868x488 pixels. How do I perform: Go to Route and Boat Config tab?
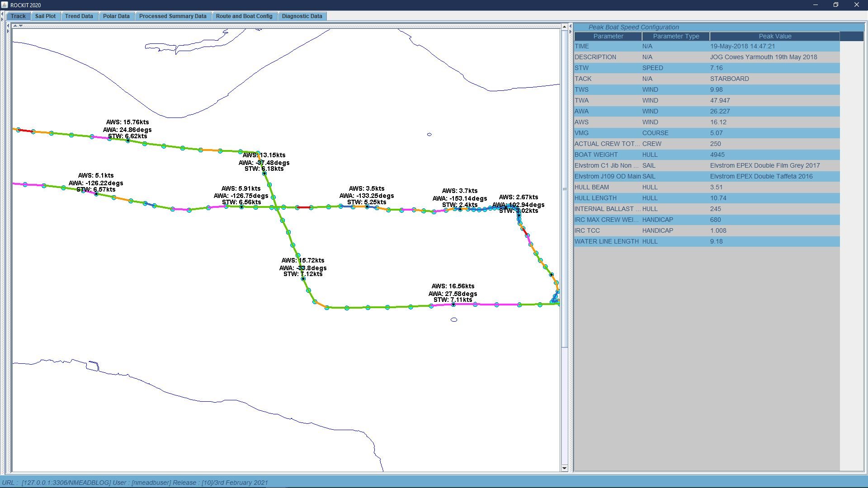(244, 16)
